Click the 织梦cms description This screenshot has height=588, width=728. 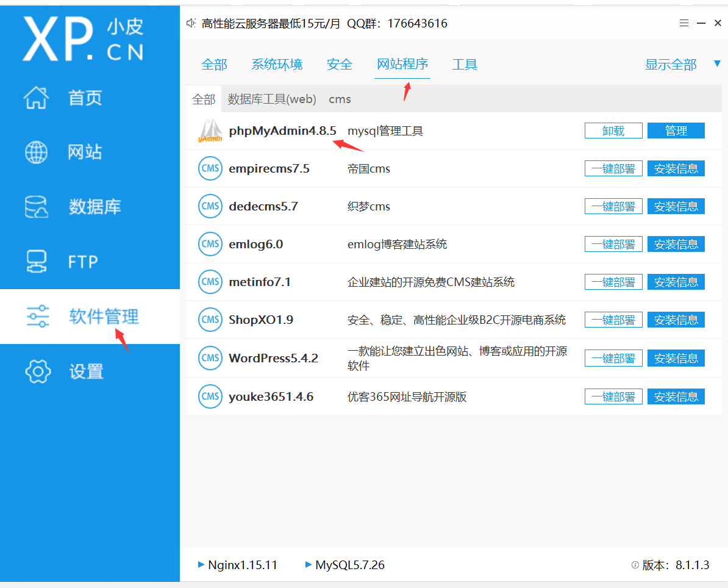tap(369, 206)
